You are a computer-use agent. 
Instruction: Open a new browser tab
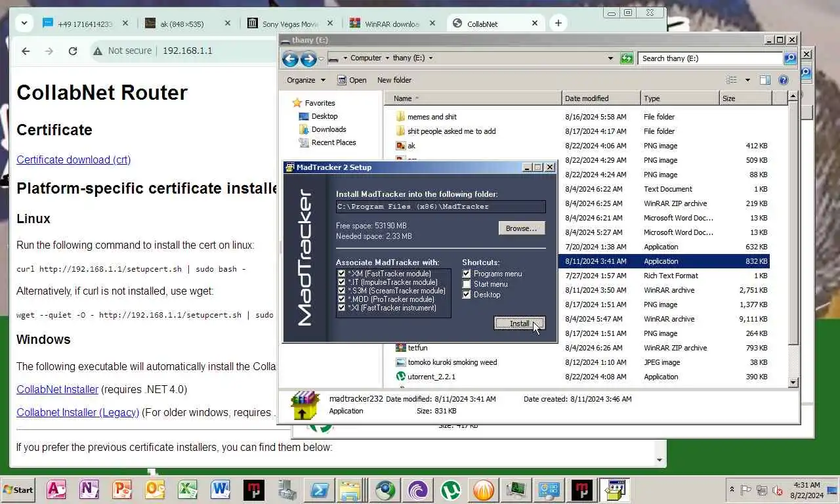tap(558, 23)
